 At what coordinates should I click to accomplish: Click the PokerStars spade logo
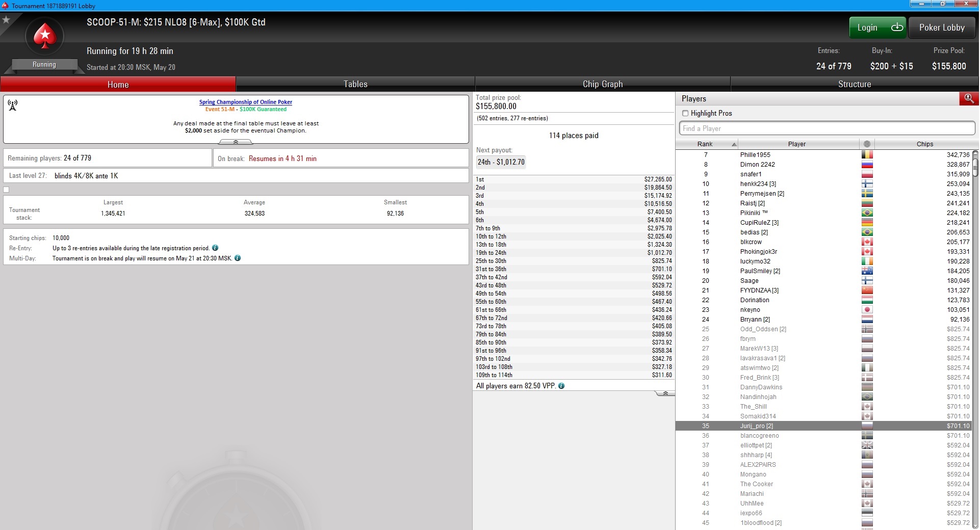45,36
